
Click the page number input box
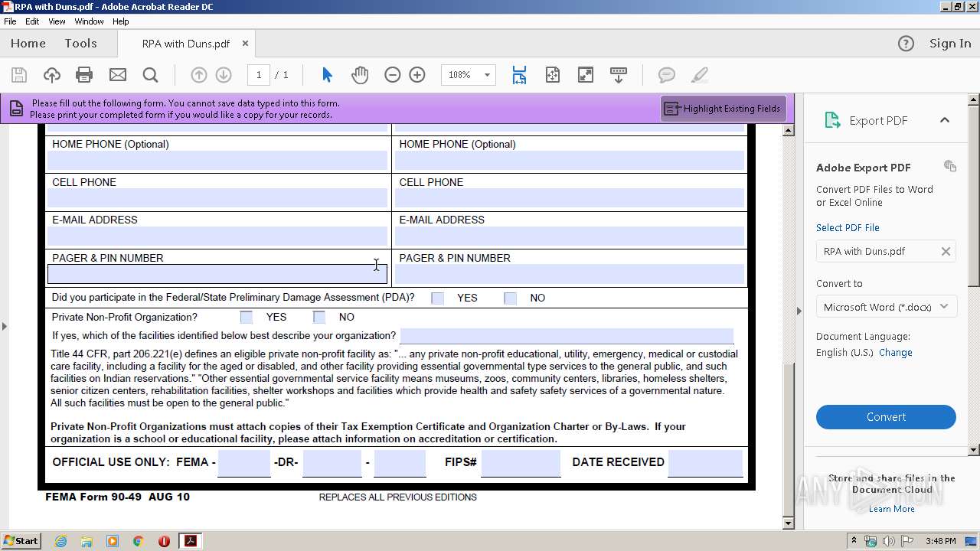(259, 75)
